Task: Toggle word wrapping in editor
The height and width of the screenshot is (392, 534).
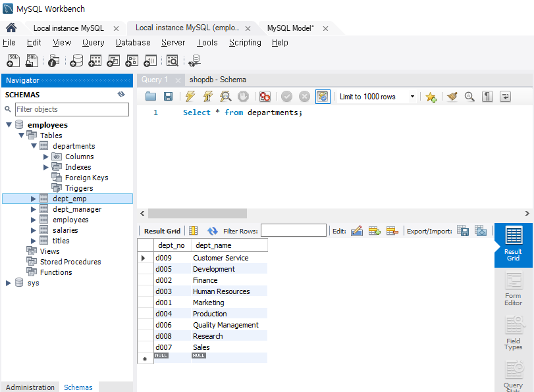Action: [x=505, y=97]
